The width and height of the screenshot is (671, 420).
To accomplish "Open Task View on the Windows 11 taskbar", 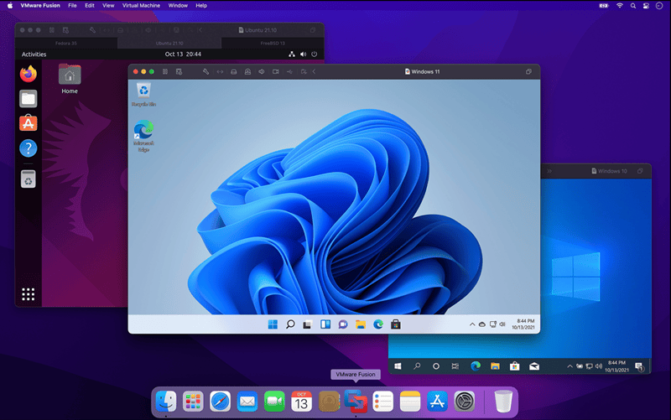I will pos(307,325).
